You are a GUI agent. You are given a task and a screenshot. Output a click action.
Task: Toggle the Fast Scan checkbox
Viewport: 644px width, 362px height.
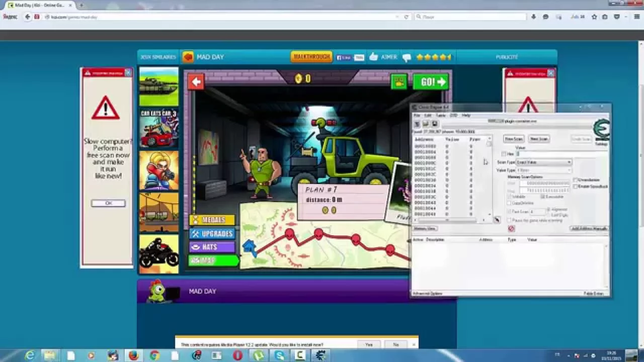coord(509,212)
